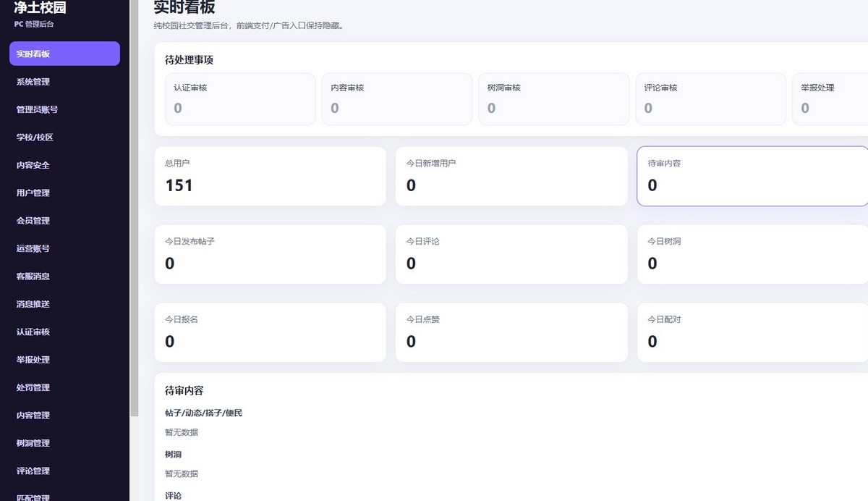Screen dimensions: 868x501
Task: Go to 管理员账号 page
Action: point(64,109)
